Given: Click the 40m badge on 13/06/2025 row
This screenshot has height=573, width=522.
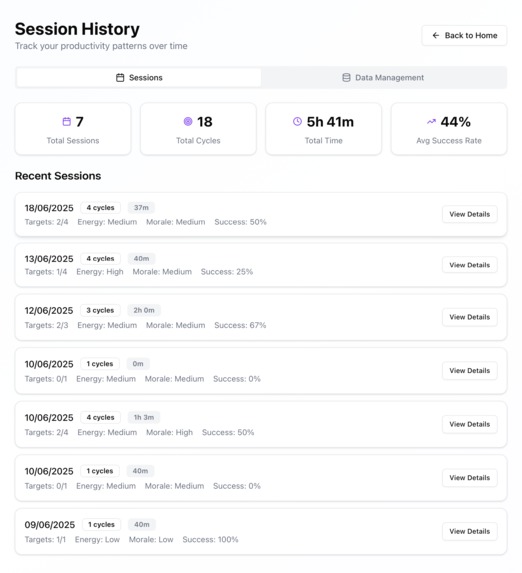Looking at the screenshot, I should 141,259.
